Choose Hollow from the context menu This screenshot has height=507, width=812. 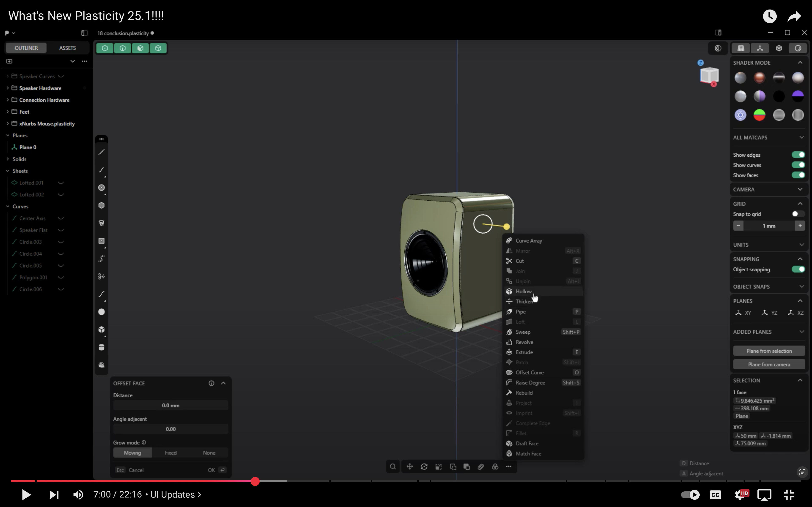click(523, 291)
